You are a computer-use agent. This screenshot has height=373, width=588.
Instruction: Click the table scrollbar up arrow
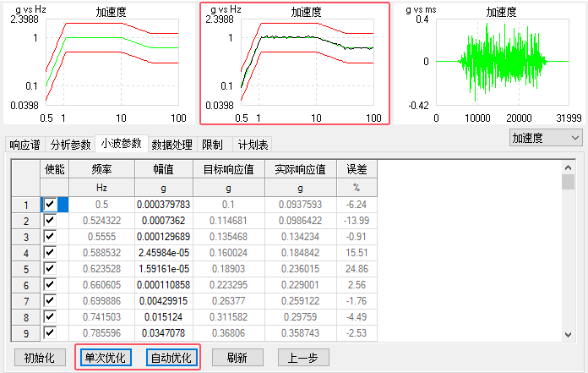click(568, 167)
